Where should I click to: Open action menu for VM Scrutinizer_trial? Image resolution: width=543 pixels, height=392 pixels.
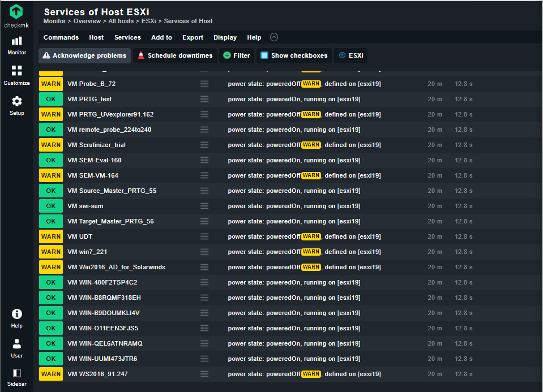[204, 145]
